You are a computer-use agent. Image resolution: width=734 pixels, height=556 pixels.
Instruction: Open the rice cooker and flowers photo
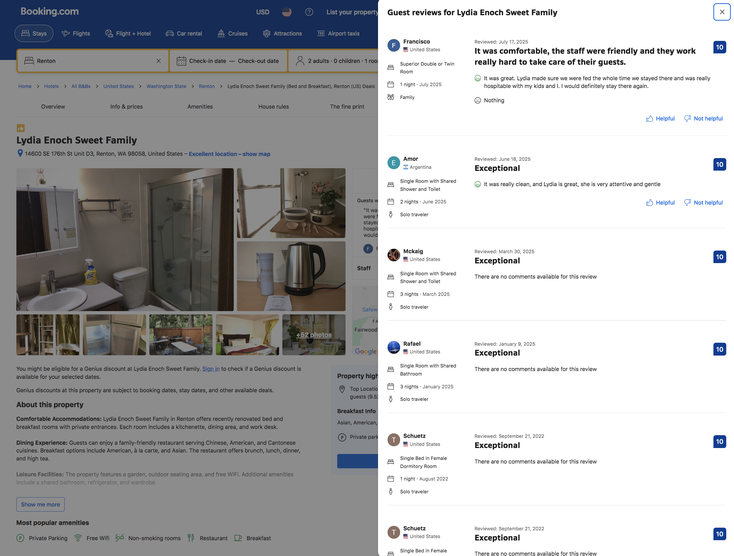tap(291, 203)
